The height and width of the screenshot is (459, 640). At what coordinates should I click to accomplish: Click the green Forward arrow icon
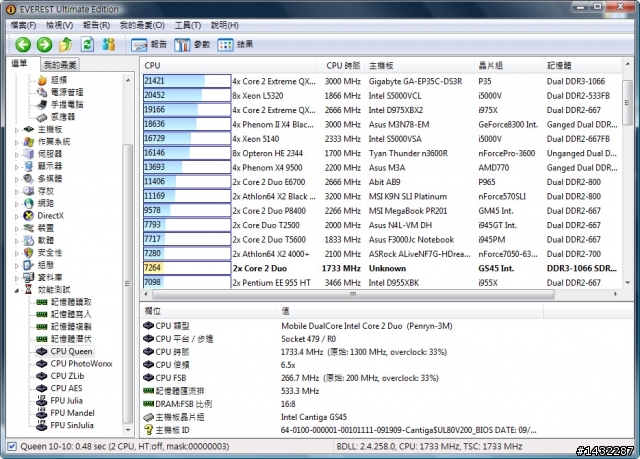(44, 44)
